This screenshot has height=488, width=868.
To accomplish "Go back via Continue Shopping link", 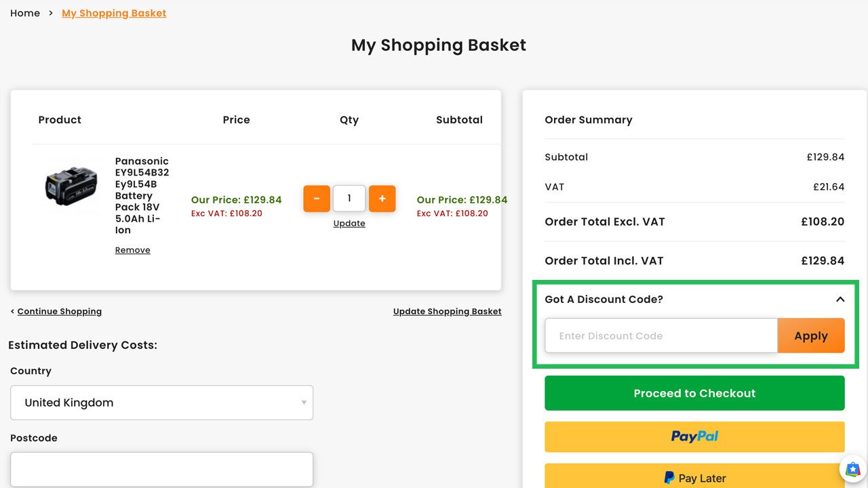I will [60, 312].
